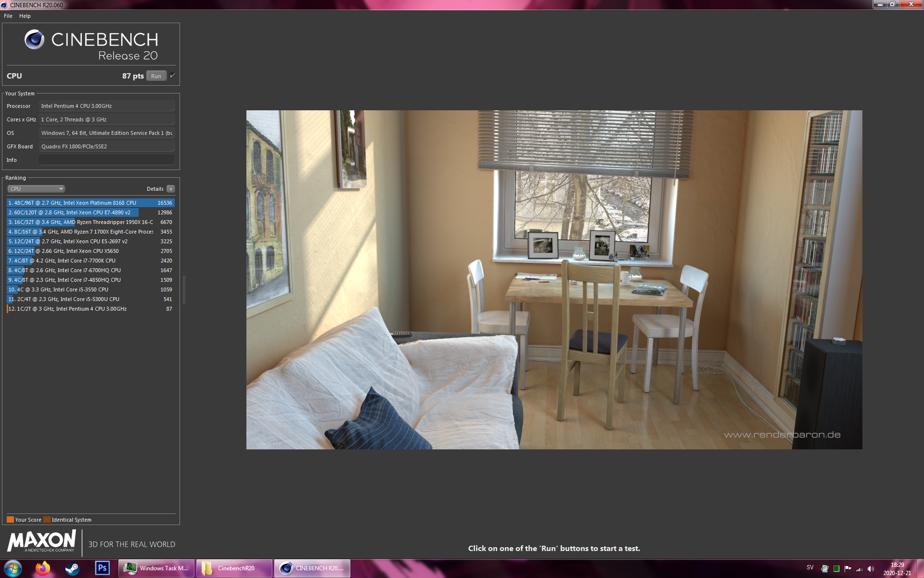The image size is (924, 578).
Task: Launch Firefox from the taskbar
Action: 43,568
